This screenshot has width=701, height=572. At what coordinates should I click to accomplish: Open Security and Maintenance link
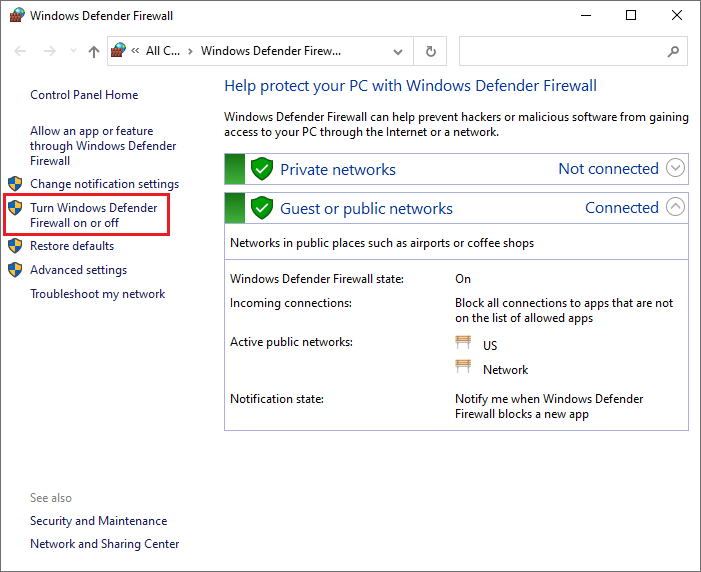(x=98, y=521)
